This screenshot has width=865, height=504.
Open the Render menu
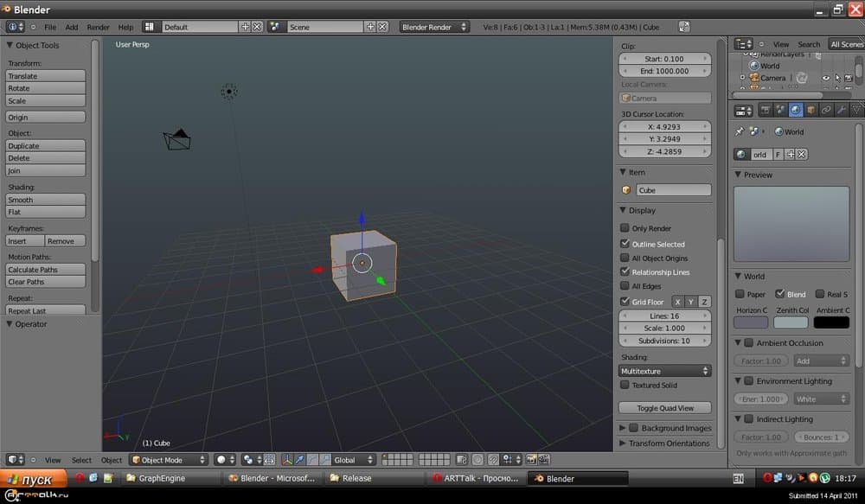click(99, 27)
